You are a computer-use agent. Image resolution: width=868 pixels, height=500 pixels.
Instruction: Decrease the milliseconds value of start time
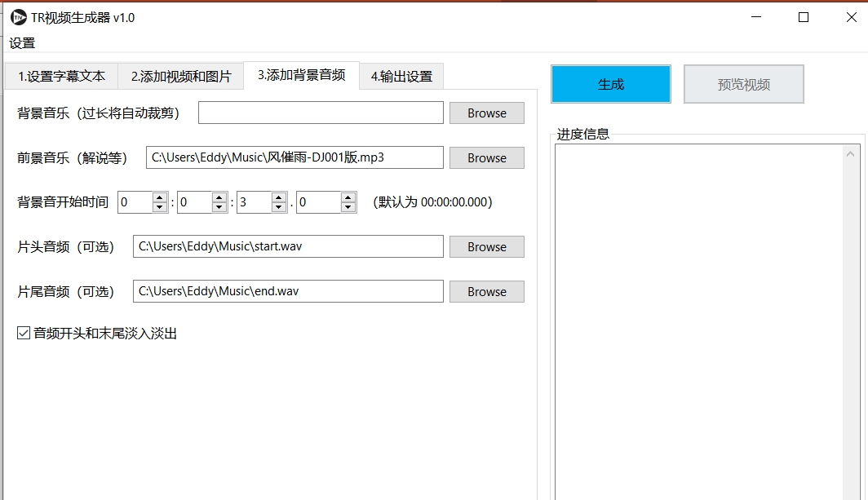[x=348, y=207]
